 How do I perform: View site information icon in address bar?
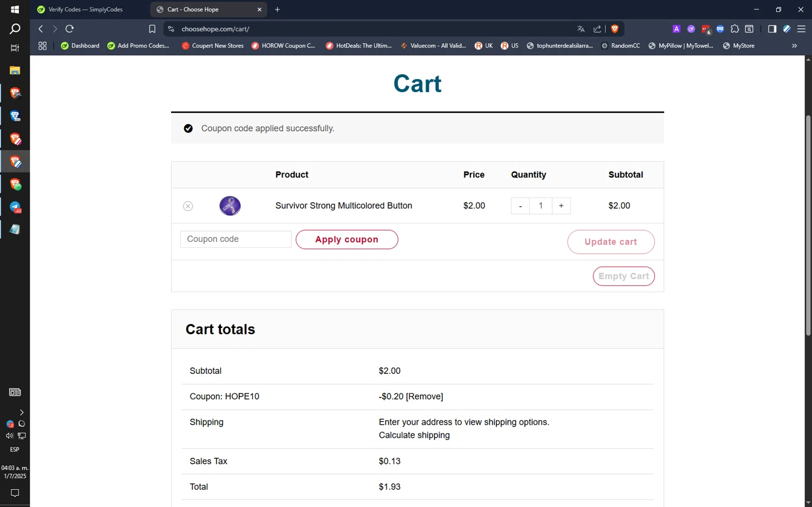171,29
